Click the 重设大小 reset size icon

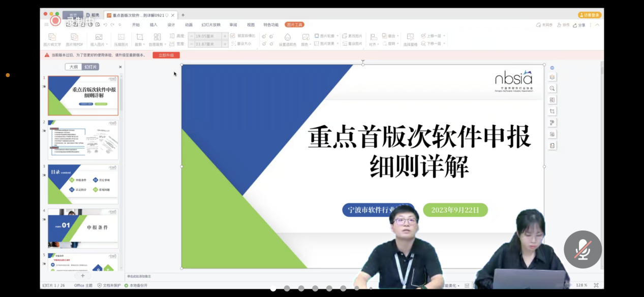point(233,44)
